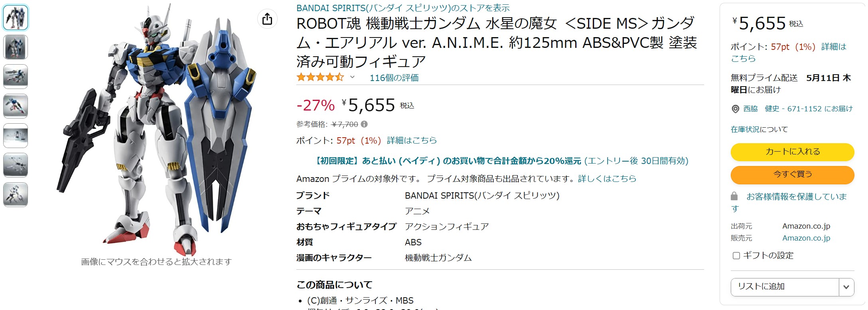
Task: Open the リストに追加 dropdown arrow
Action: (x=846, y=287)
